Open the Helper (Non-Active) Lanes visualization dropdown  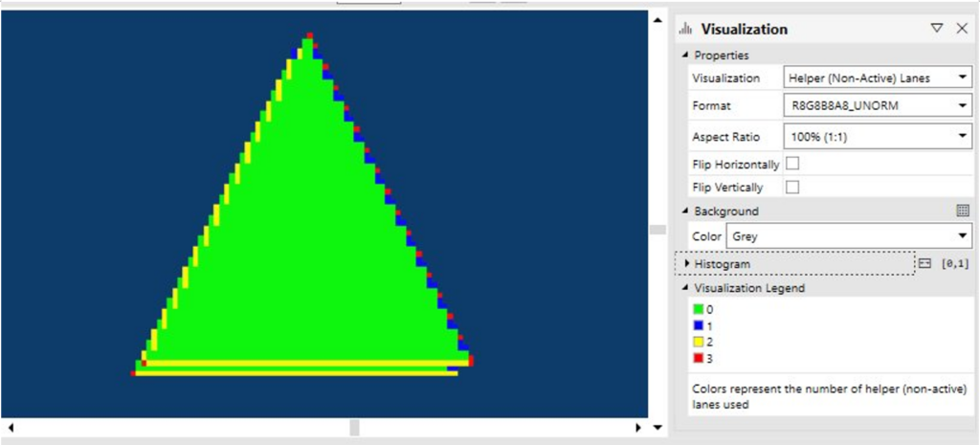tap(878, 78)
